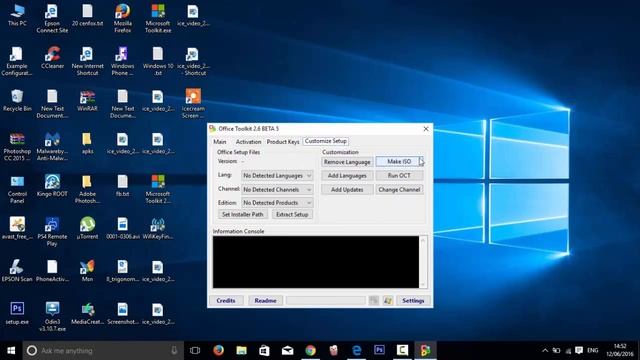Select the Photoshop CC 2015 desktop icon
The image size is (640, 360).
click(17, 146)
